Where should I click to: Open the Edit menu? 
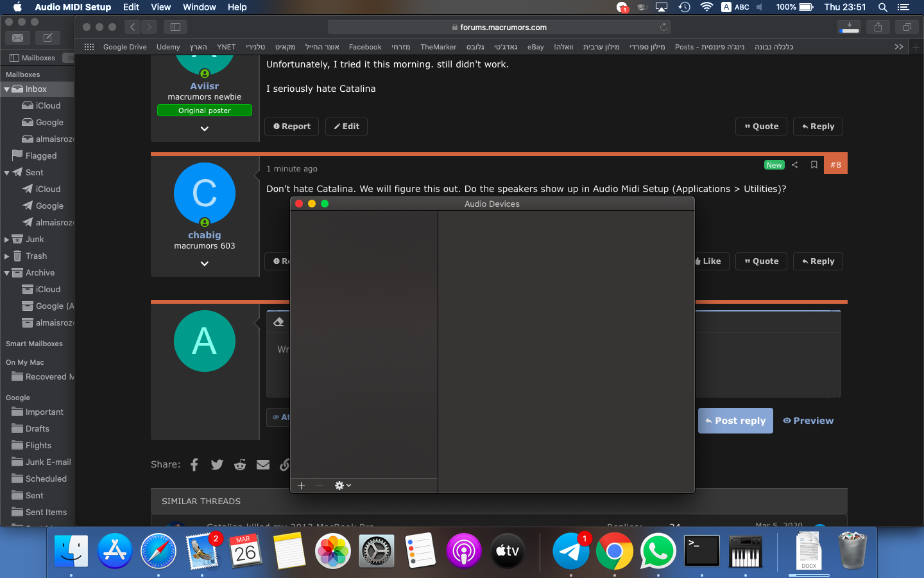(131, 7)
